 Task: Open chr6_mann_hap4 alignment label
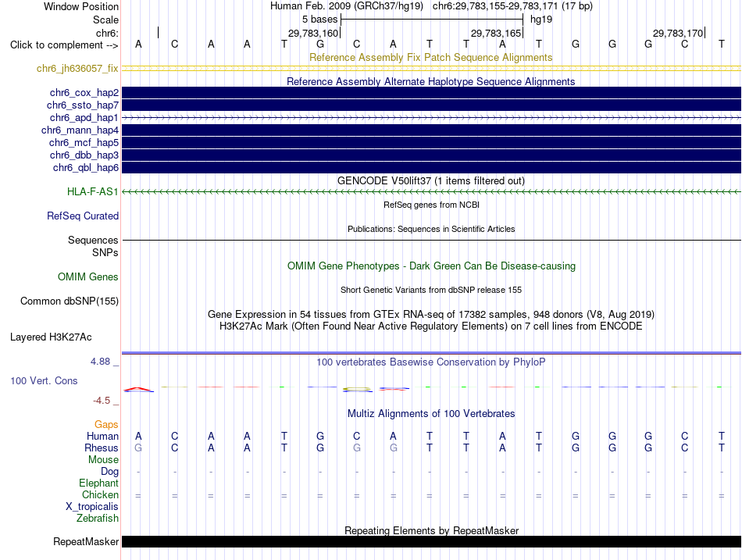coord(80,130)
